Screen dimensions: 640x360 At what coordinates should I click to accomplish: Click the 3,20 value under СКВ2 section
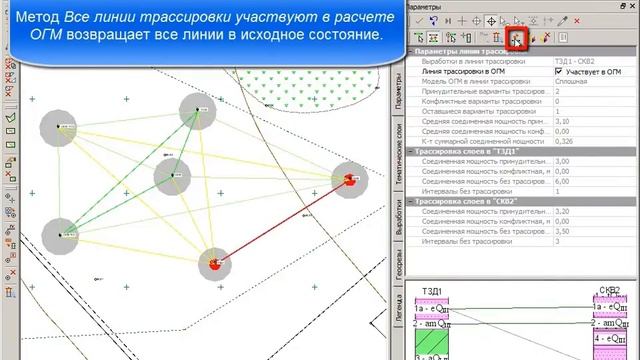click(562, 211)
